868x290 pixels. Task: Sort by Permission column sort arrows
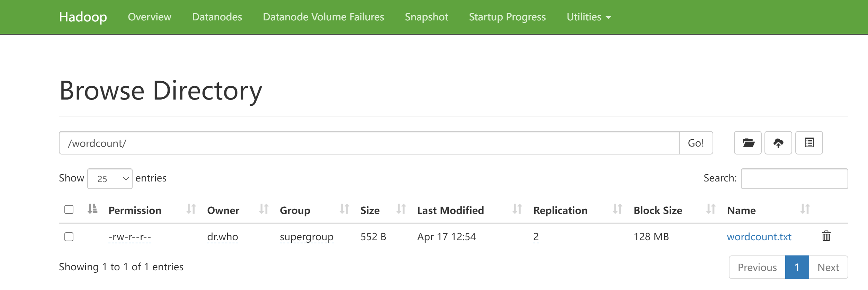tap(191, 209)
